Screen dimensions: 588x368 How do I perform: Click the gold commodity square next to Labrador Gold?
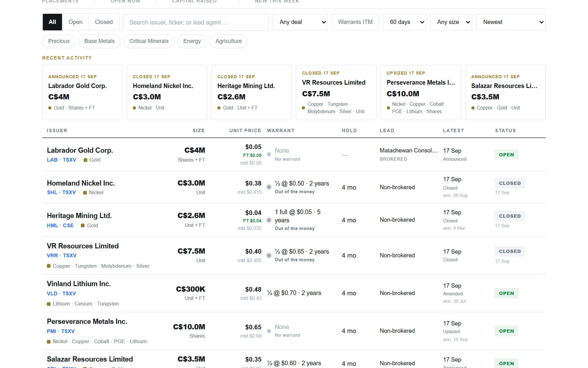click(x=85, y=160)
